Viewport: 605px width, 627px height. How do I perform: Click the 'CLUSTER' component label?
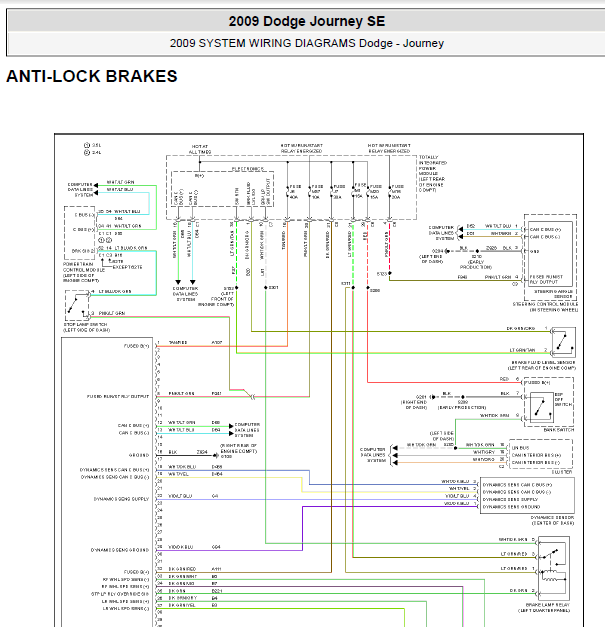coord(562,472)
